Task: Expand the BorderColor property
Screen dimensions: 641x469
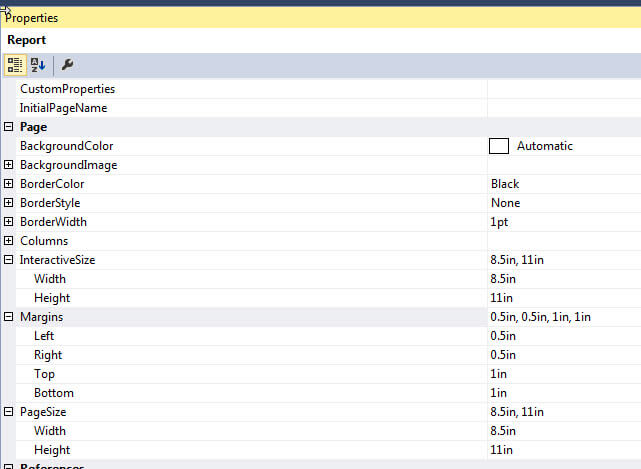Action: point(9,184)
